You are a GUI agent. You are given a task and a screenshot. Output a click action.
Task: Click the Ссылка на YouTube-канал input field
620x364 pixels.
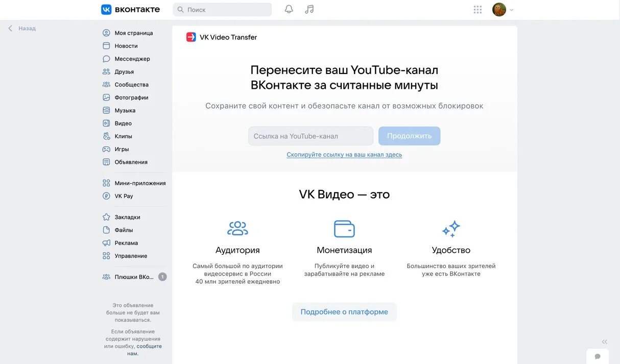tap(311, 136)
